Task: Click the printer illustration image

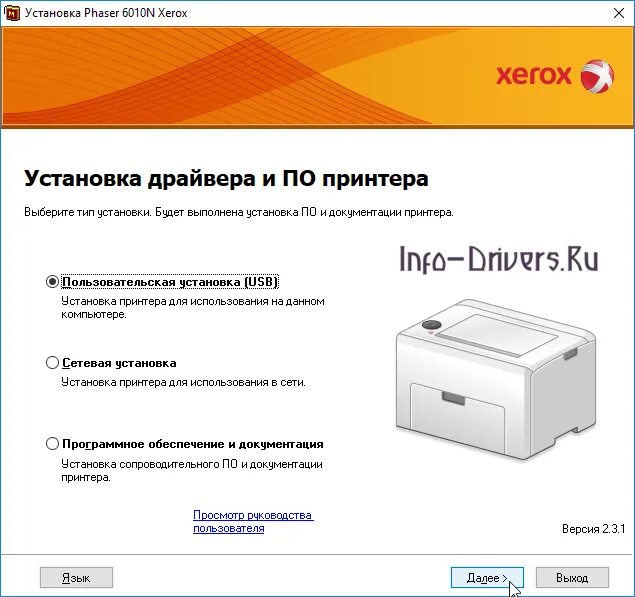Action: (496, 380)
